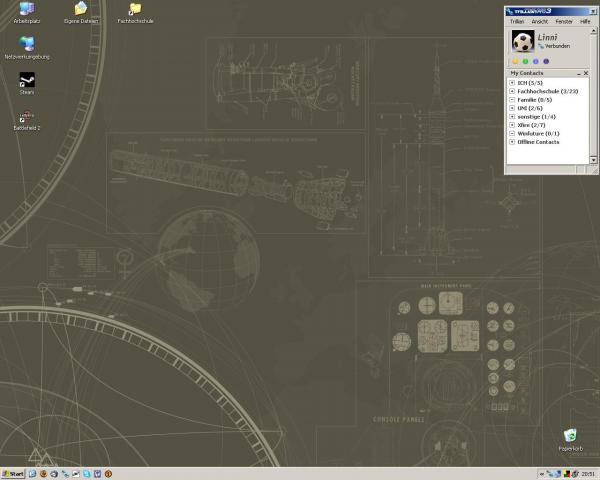The width and height of the screenshot is (600, 480).
Task: Click the black and white quick launch icon
Action: click(76, 474)
